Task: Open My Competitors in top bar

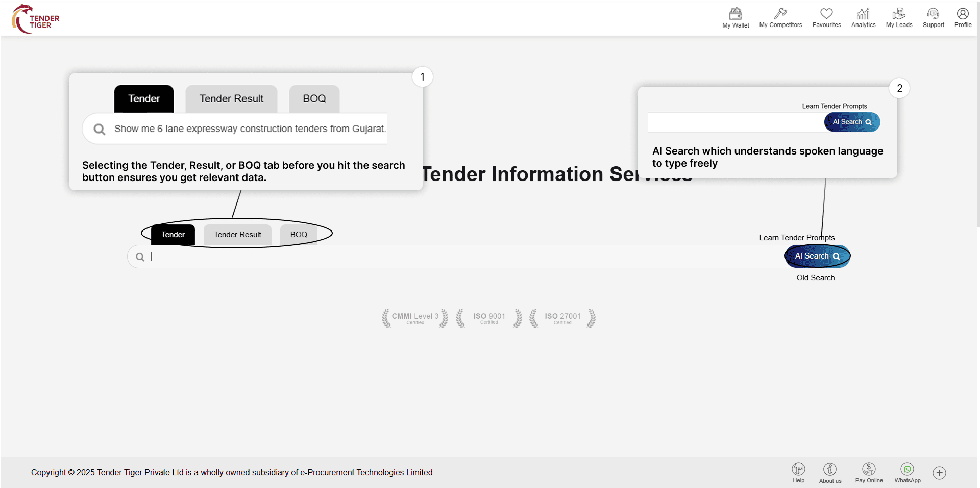Action: click(x=780, y=18)
